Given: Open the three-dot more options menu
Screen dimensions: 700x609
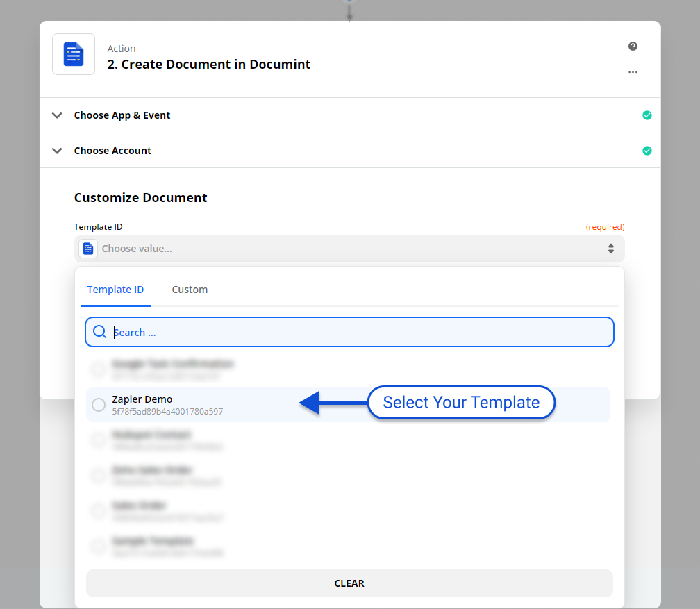Looking at the screenshot, I should pos(633,72).
